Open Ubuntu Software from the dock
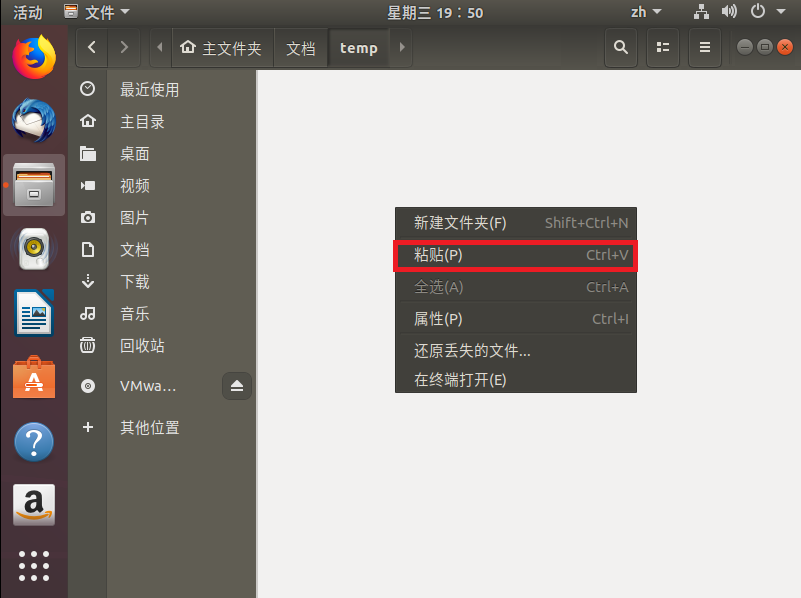The width and height of the screenshot is (801, 598). pyautogui.click(x=34, y=377)
